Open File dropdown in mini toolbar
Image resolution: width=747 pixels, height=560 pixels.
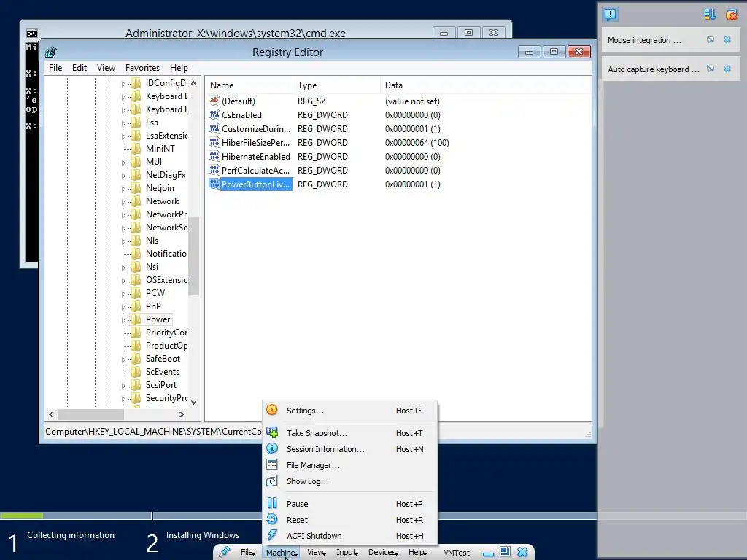pos(248,552)
